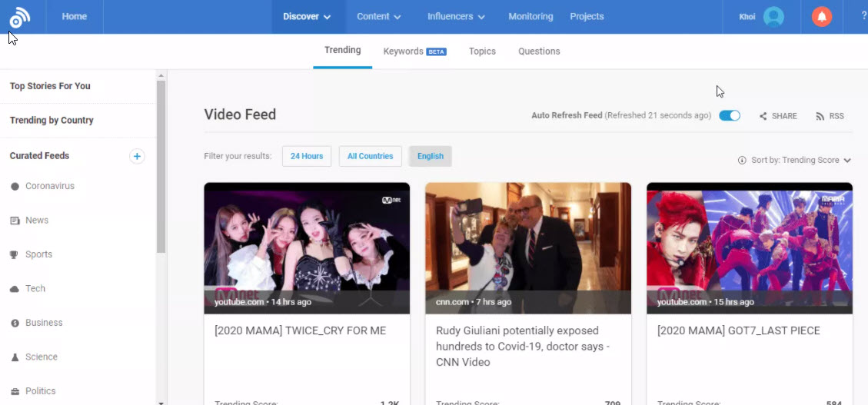Open the All Countries filter
The height and width of the screenshot is (405, 868).
[371, 156]
